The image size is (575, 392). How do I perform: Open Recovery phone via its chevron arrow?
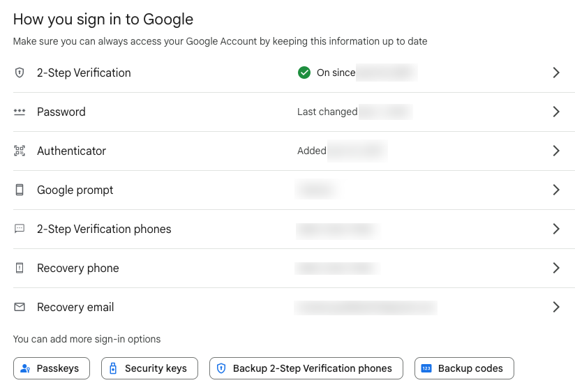(x=556, y=268)
